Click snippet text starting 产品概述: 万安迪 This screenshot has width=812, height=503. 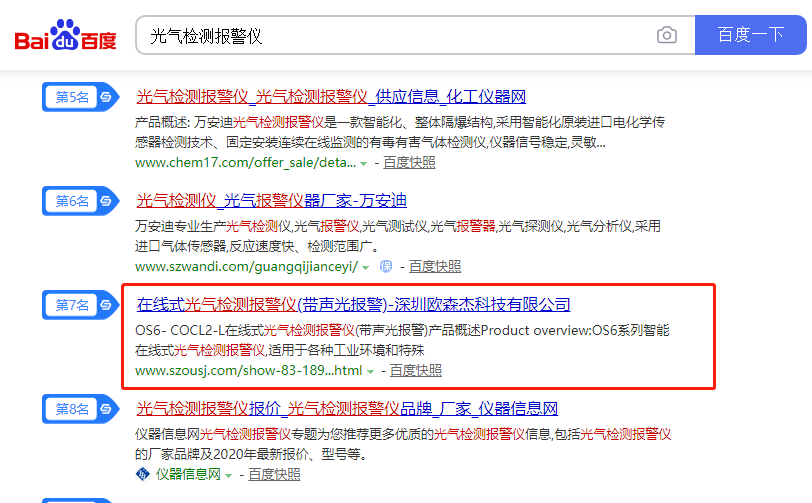point(400,132)
